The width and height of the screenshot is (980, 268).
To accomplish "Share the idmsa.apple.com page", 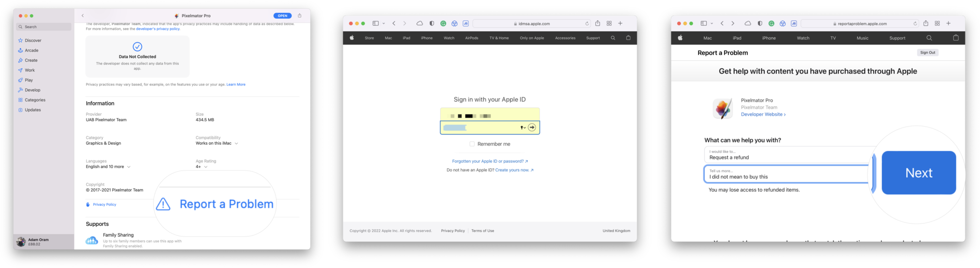I will click(598, 23).
